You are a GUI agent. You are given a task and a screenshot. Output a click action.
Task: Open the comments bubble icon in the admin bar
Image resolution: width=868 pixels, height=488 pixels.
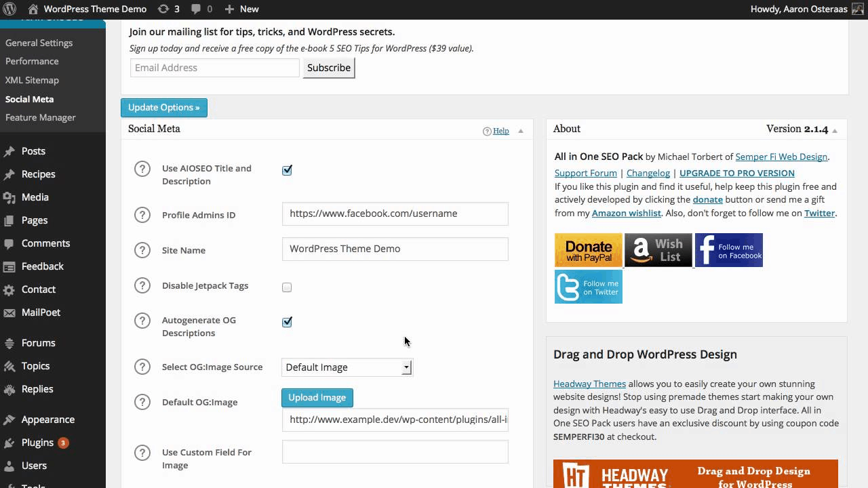tap(201, 9)
